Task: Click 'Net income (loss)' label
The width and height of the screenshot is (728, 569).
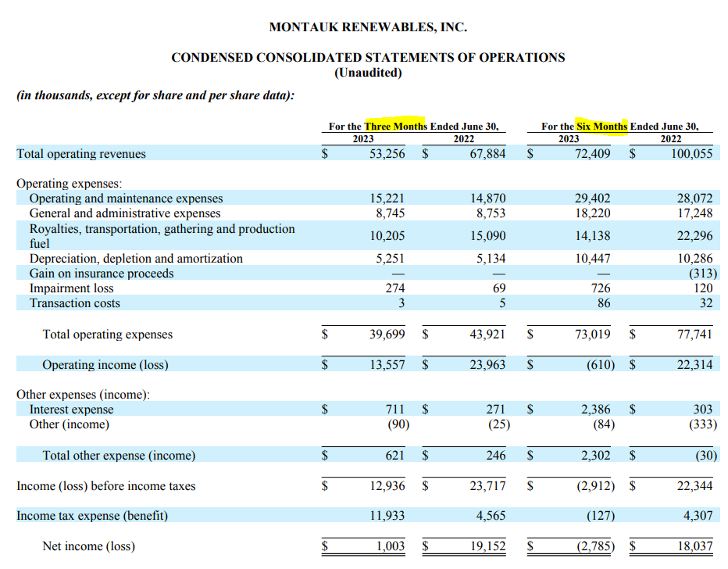Action: pyautogui.click(x=89, y=546)
